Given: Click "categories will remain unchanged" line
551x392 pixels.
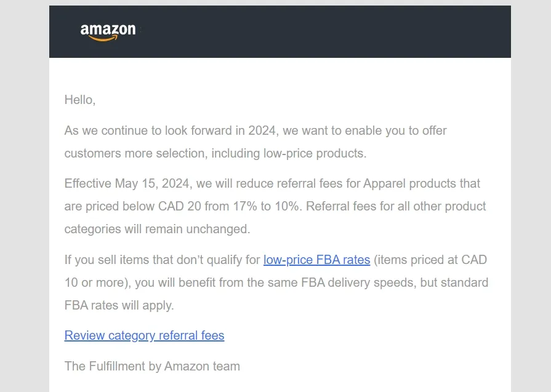Looking at the screenshot, I should click(157, 229).
